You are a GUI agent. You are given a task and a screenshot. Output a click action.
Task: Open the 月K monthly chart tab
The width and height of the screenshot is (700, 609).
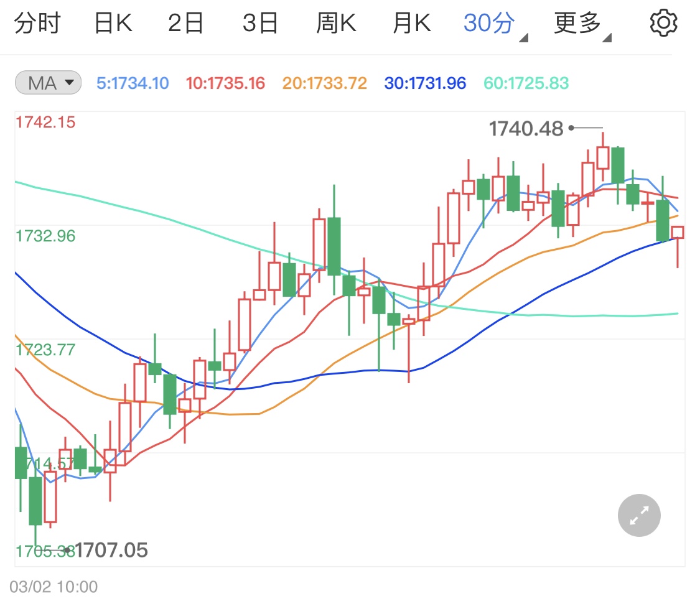412,23
